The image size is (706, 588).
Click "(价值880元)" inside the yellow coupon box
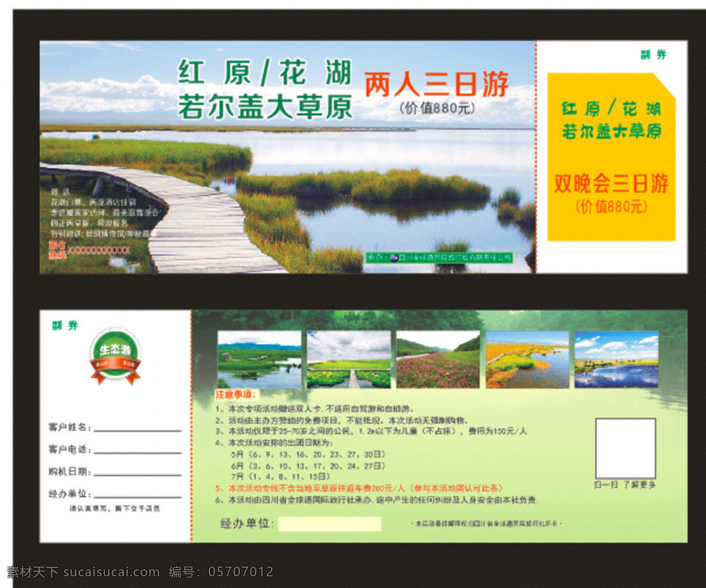pos(611,207)
